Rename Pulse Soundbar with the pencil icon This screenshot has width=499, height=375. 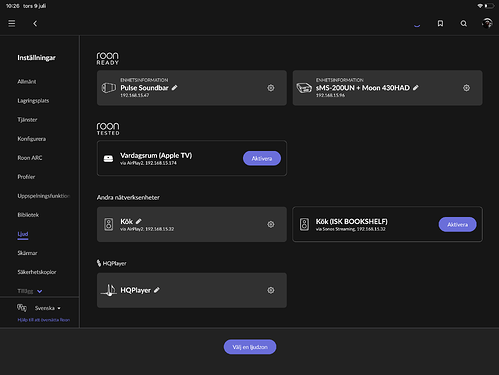pyautogui.click(x=175, y=88)
